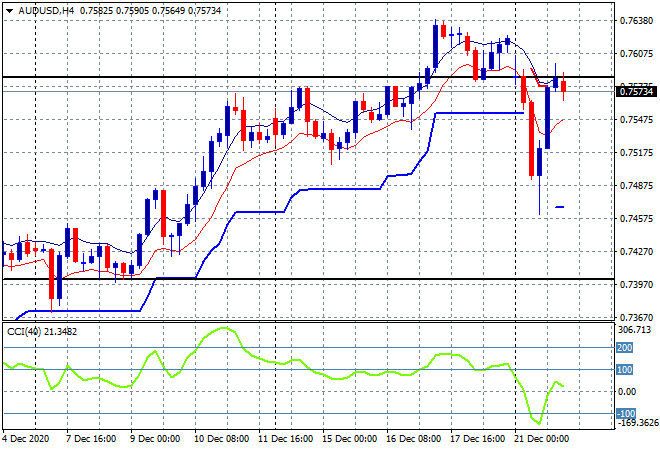Screen dimensions: 660x450
Task: Click the 15 Dec 00:00 time label
Action: (349, 439)
